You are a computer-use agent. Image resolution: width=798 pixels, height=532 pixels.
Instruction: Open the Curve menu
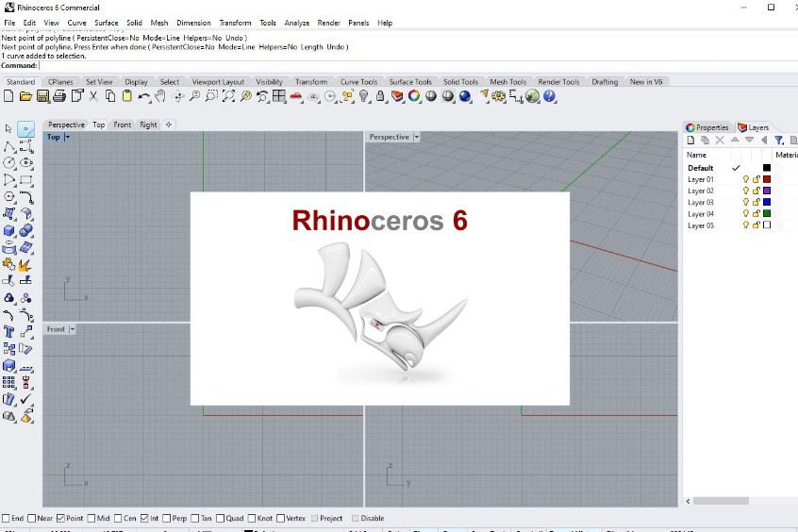pyautogui.click(x=76, y=23)
